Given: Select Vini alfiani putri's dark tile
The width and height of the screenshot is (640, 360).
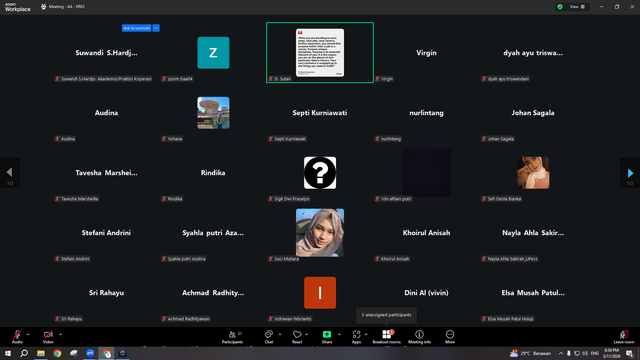Looking at the screenshot, I should (427, 173).
